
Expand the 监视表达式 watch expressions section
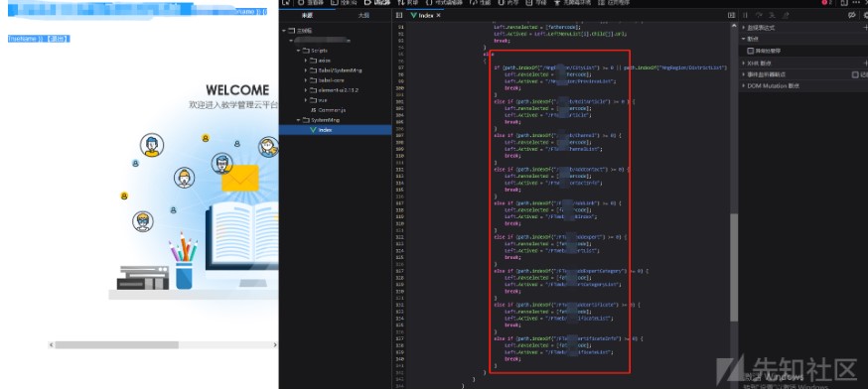[x=744, y=27]
